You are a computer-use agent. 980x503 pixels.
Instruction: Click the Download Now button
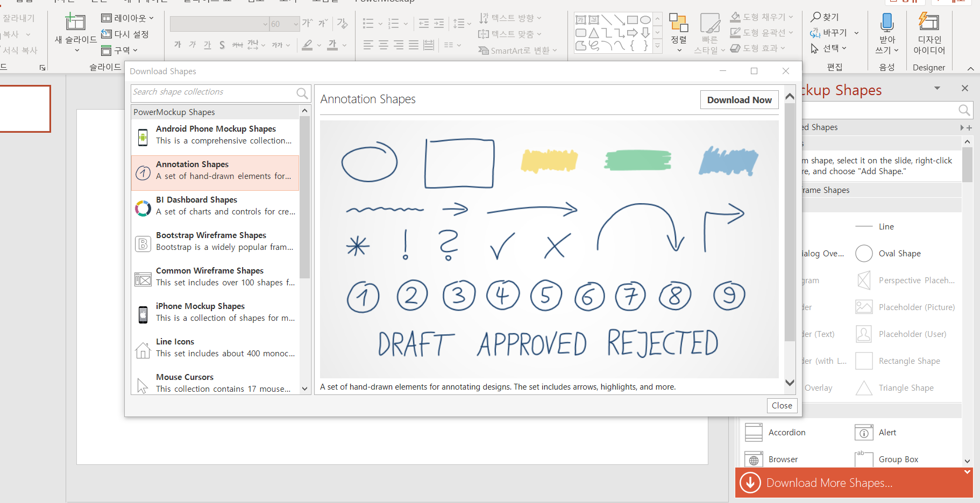(x=739, y=100)
